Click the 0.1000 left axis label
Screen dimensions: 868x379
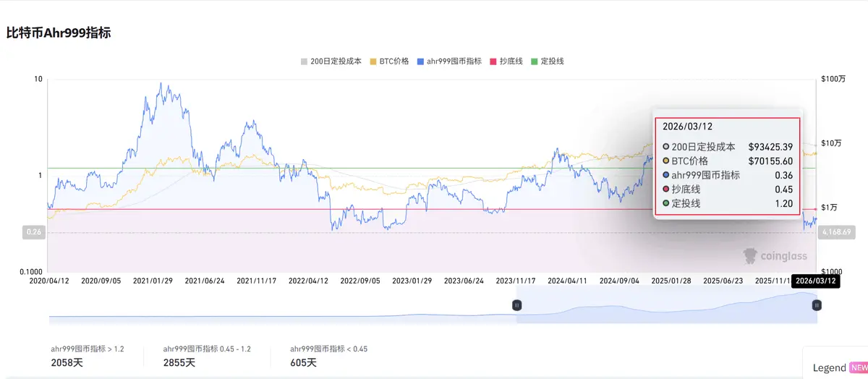click(33, 271)
